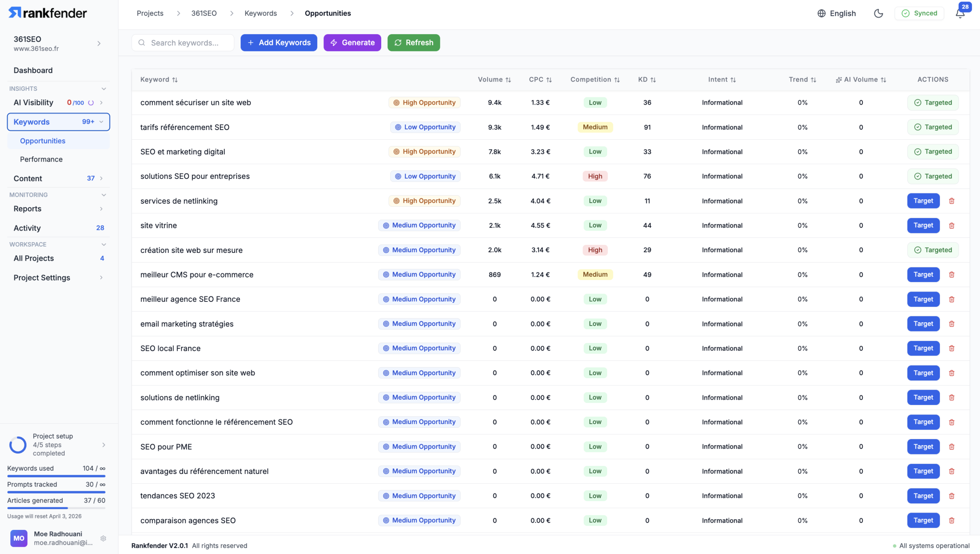The image size is (980, 554).
Task: Open user settings gear icon
Action: click(x=103, y=538)
